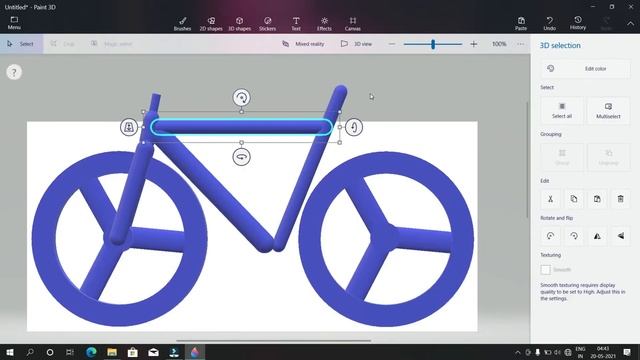Click the depth position handle left of the bar
Image resolution: width=640 pixels, height=360 pixels.
click(x=129, y=127)
